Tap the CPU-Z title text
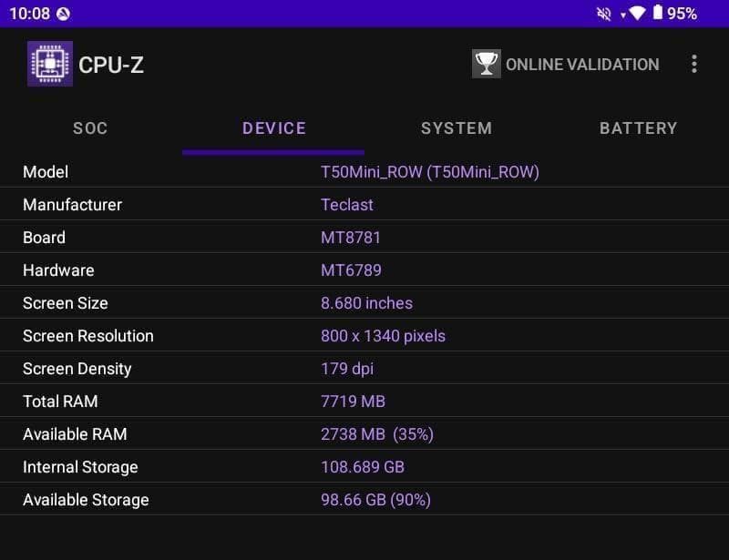Viewport: 729px width, 560px height. [x=111, y=65]
